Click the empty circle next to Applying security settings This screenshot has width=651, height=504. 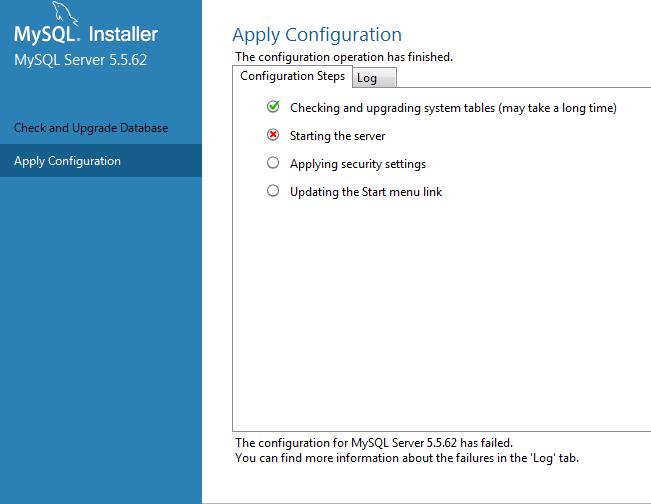pyautogui.click(x=273, y=163)
